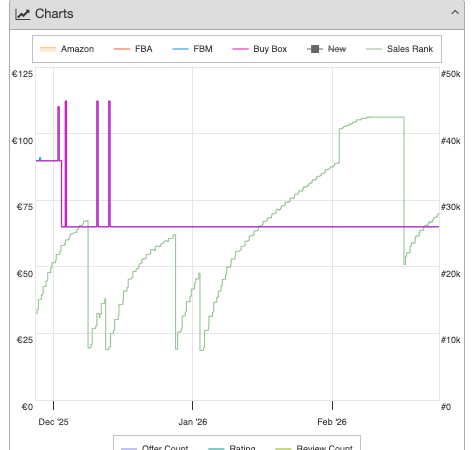Toggle the Buy Box series in the legend
Viewport: 474px width, 450px height.
point(259,49)
